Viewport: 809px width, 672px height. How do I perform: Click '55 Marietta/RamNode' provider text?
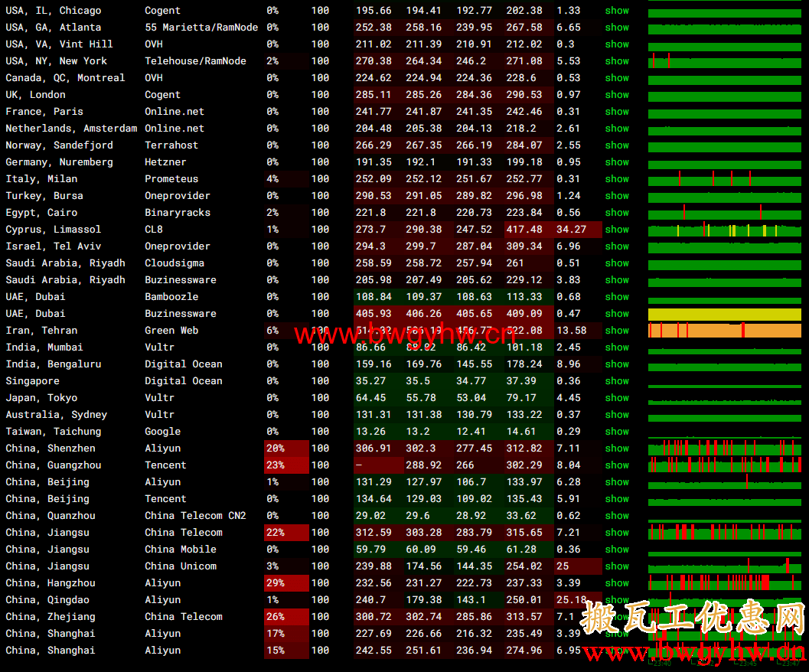[x=201, y=28]
